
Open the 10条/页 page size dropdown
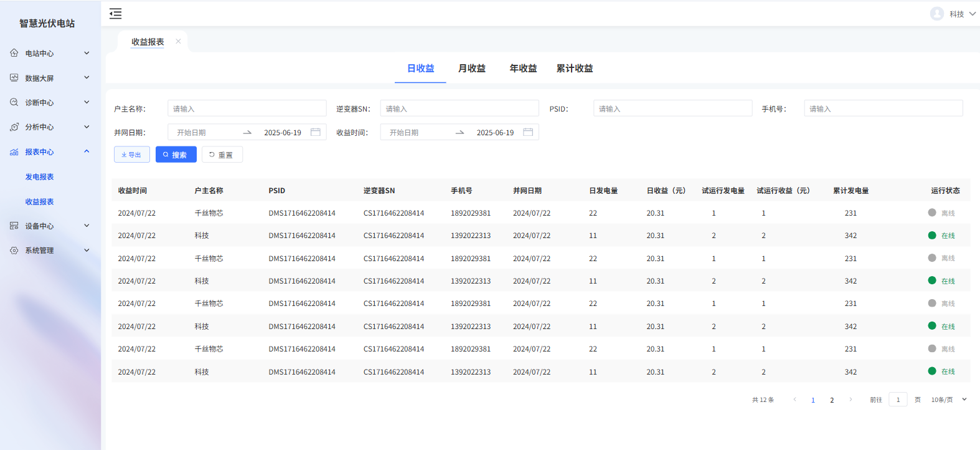(948, 400)
